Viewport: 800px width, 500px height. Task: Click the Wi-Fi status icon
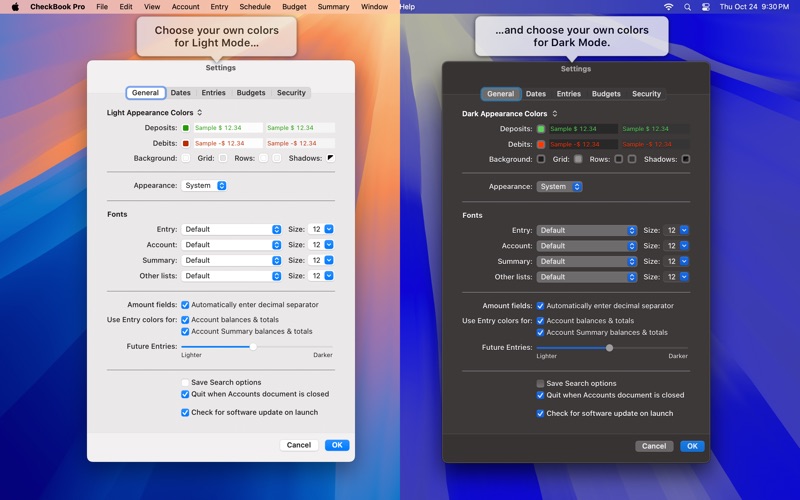pos(668,7)
